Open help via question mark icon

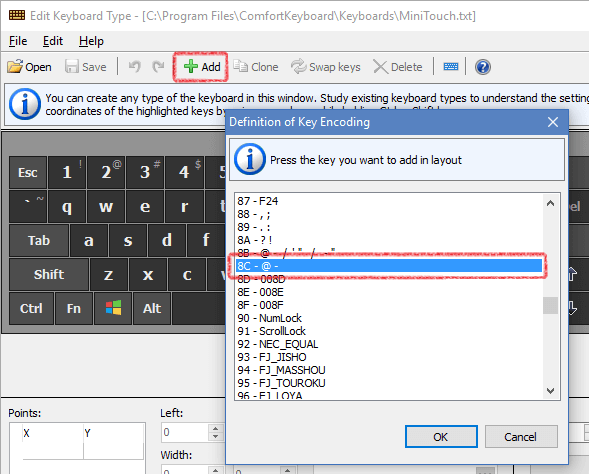483,67
